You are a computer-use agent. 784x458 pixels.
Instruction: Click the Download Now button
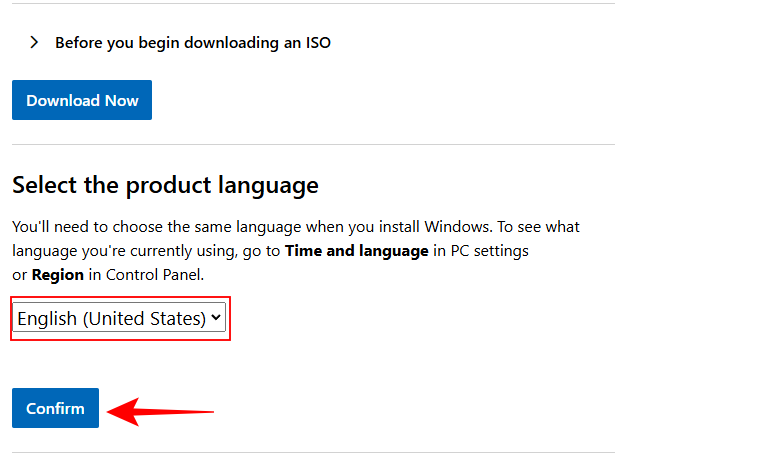(82, 100)
